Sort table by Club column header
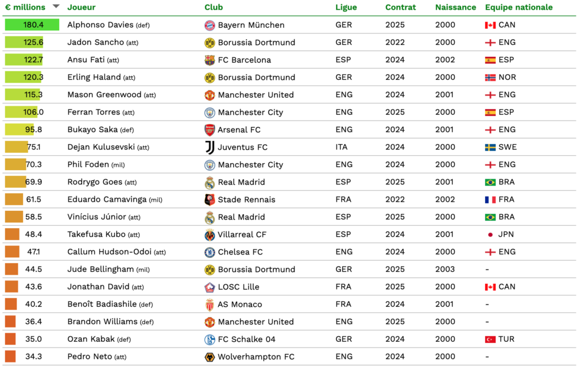Viewport: 588px width, 366px height. pos(214,7)
